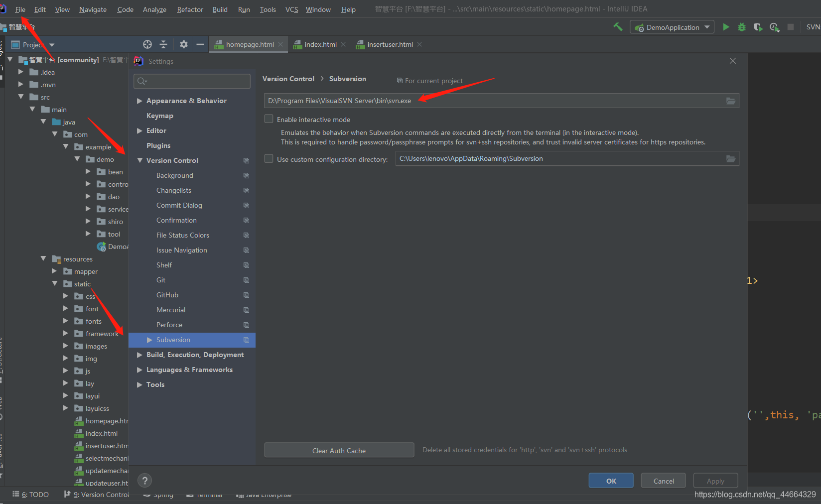Click the profiler run icon in toolbar
The image size is (821, 504).
coord(774,27)
